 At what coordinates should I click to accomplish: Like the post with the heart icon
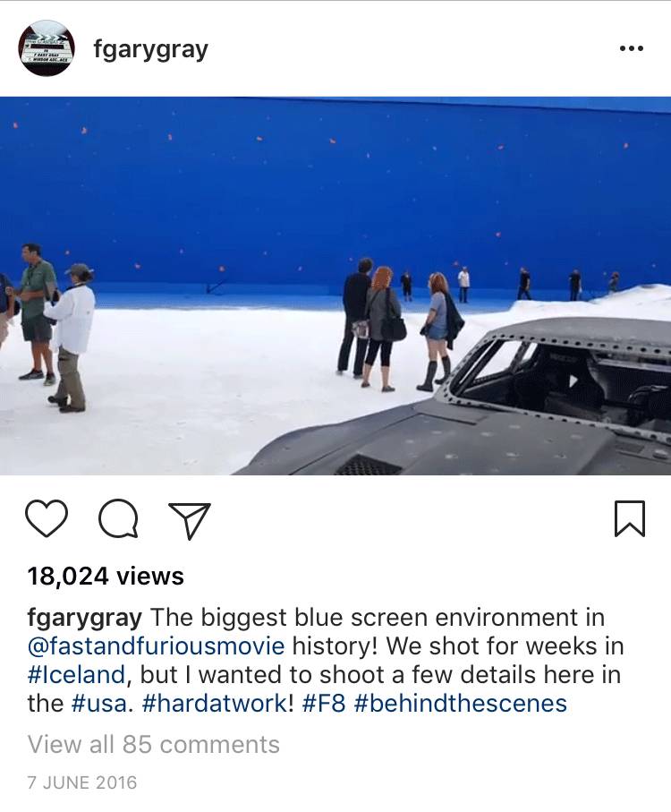click(x=46, y=518)
